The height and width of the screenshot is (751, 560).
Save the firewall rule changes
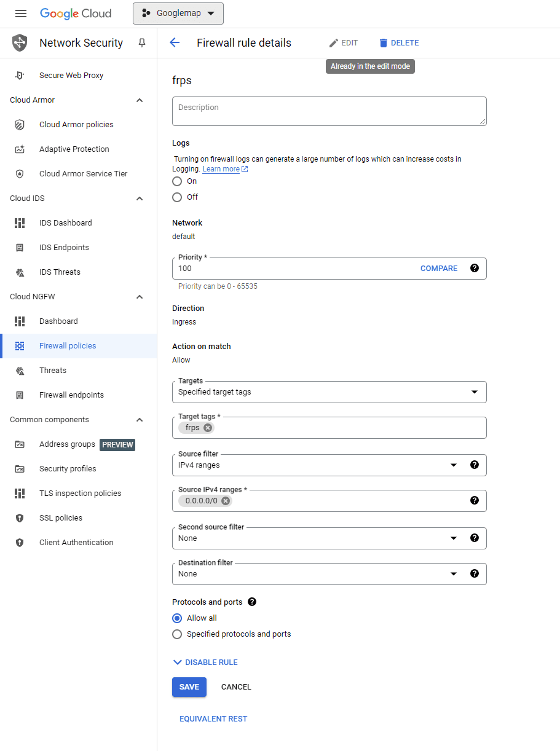point(189,686)
